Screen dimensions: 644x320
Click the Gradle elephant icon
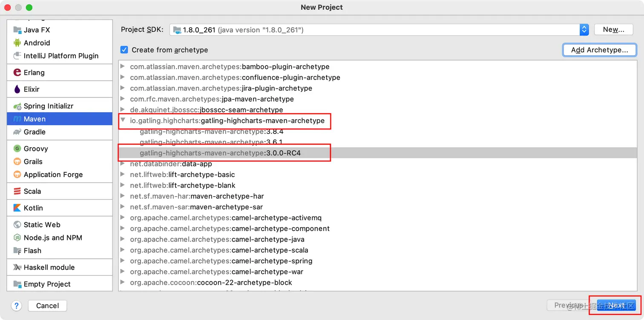17,132
